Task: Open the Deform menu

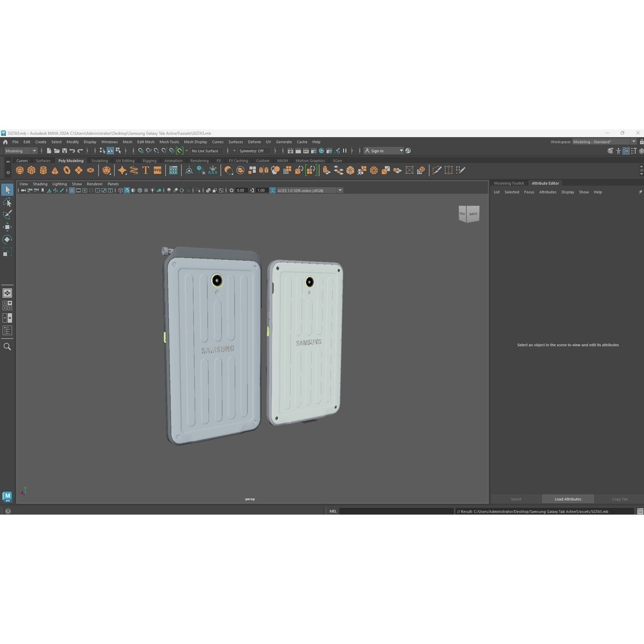Action: point(254,142)
